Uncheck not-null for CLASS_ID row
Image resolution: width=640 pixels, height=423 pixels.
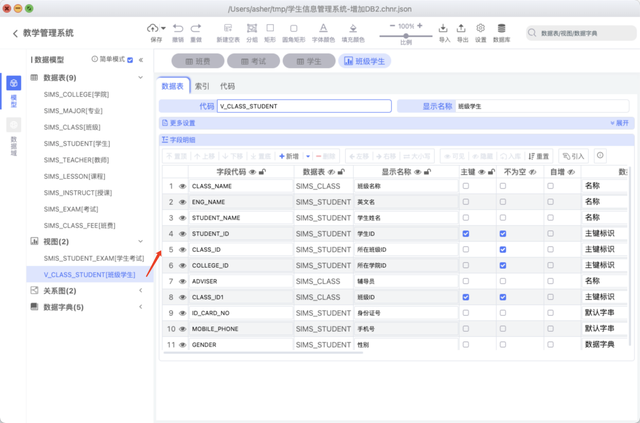point(503,250)
